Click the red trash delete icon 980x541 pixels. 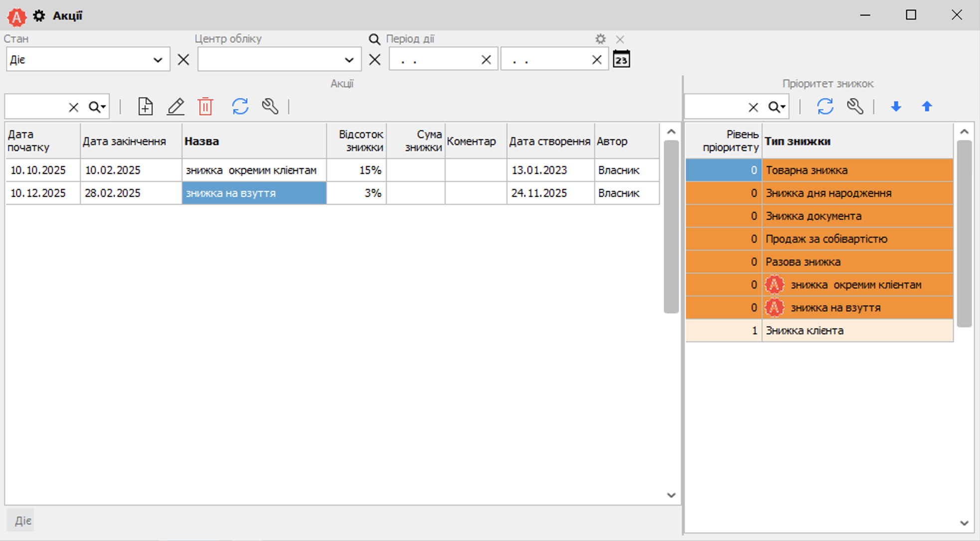(205, 107)
